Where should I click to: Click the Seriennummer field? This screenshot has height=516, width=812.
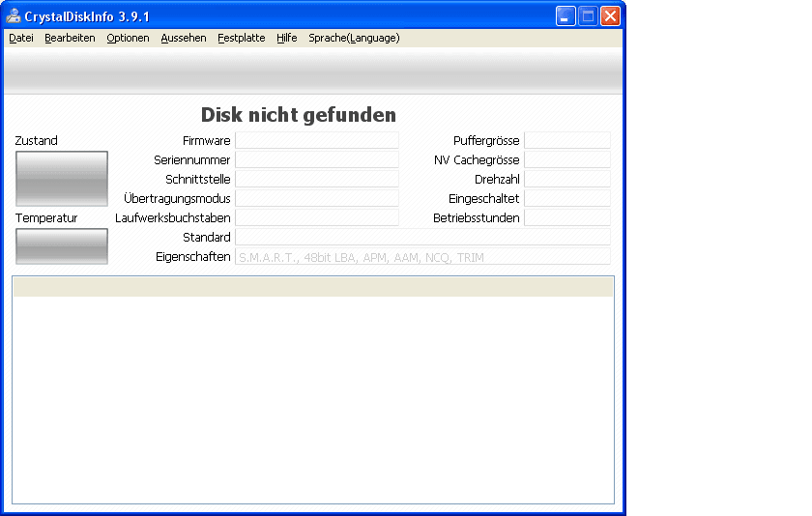317,159
